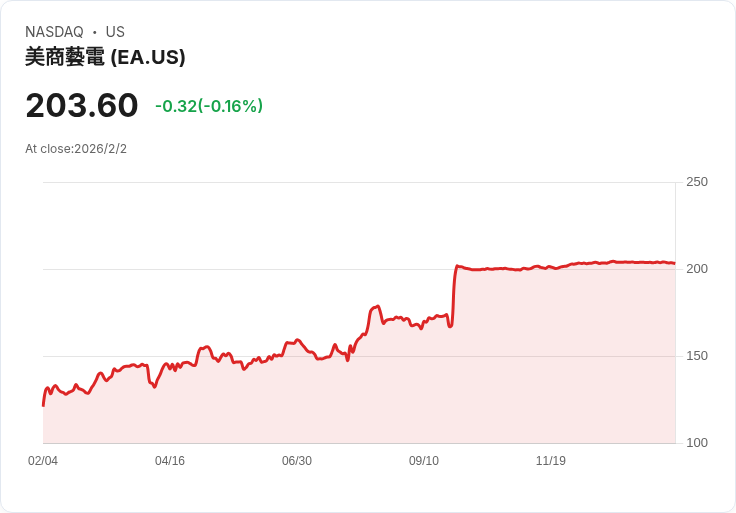Click the 200 value on the price axis
The image size is (736, 513).
(x=696, y=269)
